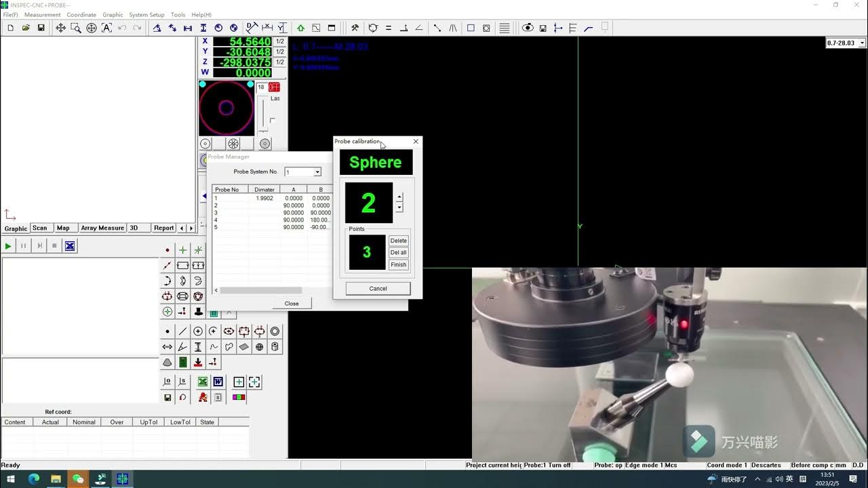Select the distance double-arrow tool

tap(167, 347)
